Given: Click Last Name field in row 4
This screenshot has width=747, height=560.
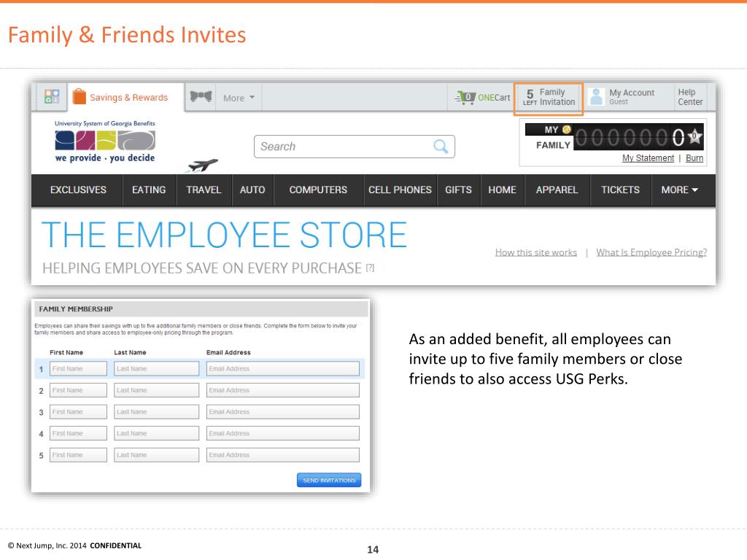Looking at the screenshot, I should [156, 433].
